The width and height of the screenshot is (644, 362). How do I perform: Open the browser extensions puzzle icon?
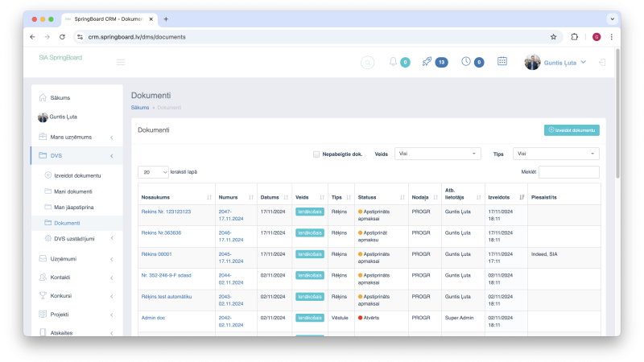click(574, 37)
